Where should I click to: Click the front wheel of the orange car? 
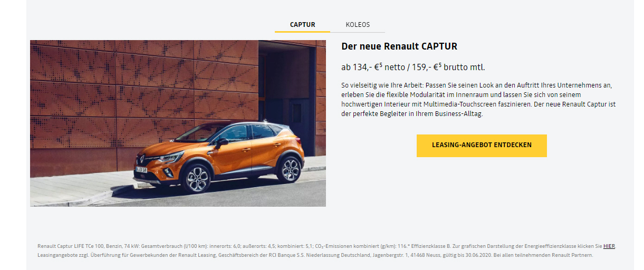(x=196, y=178)
